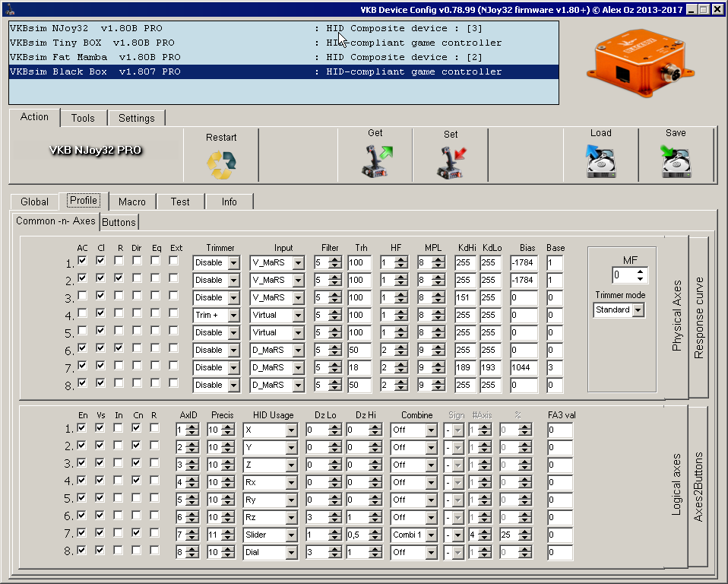Toggle En checkbox for logical axis 1
Image resolution: width=728 pixels, height=584 pixels.
[x=82, y=427]
